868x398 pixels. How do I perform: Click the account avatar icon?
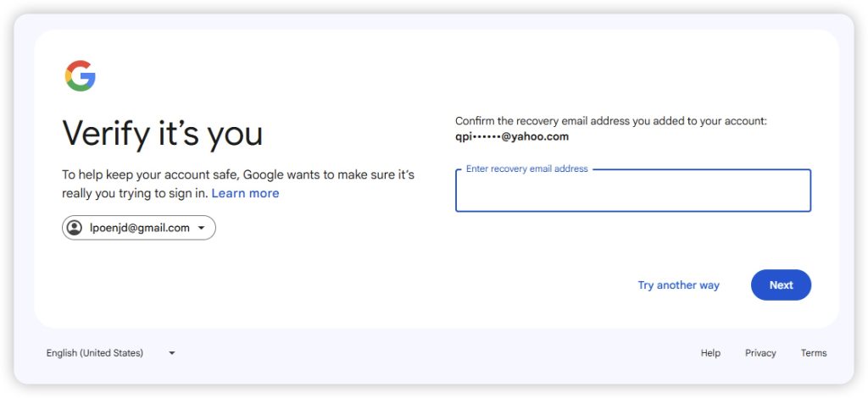point(75,228)
